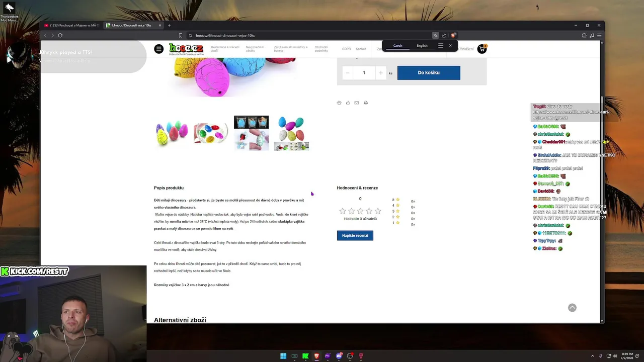The image size is (644, 362).
Task: Open the hamburger menu beside the hooc.cz logo
Action: click(158, 49)
